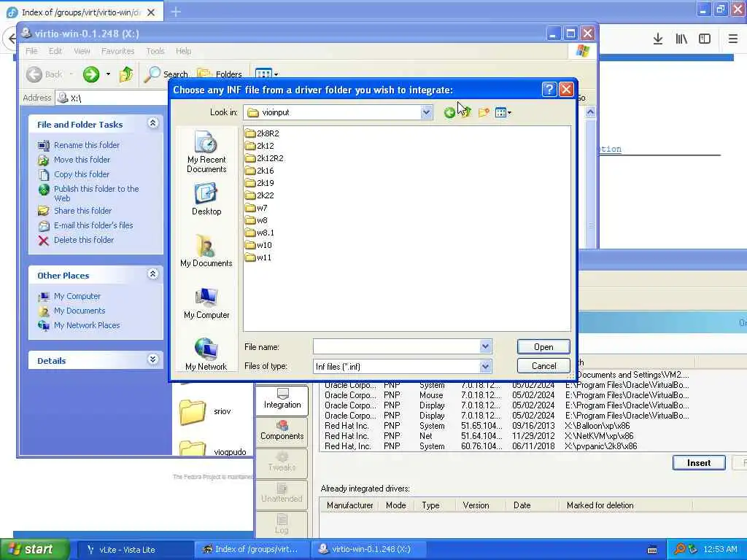
Task: Open a new Firefox tab with plus
Action: tap(176, 12)
